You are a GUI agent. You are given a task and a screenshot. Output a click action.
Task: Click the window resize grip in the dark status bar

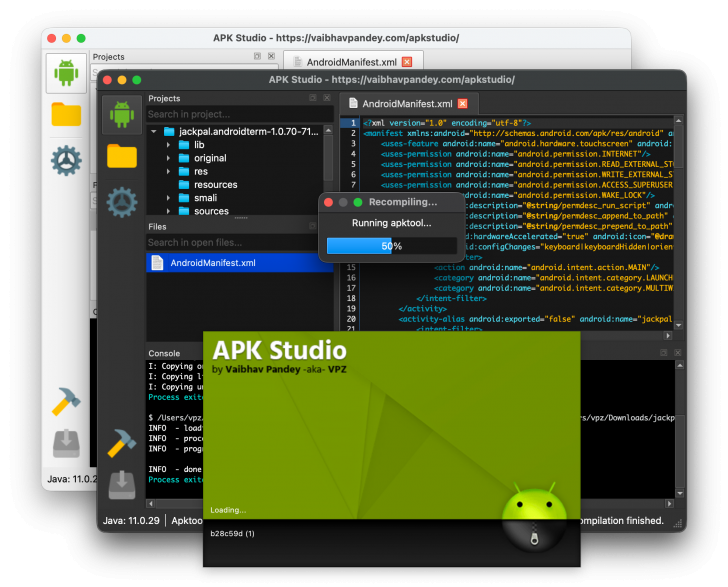[x=678, y=524]
